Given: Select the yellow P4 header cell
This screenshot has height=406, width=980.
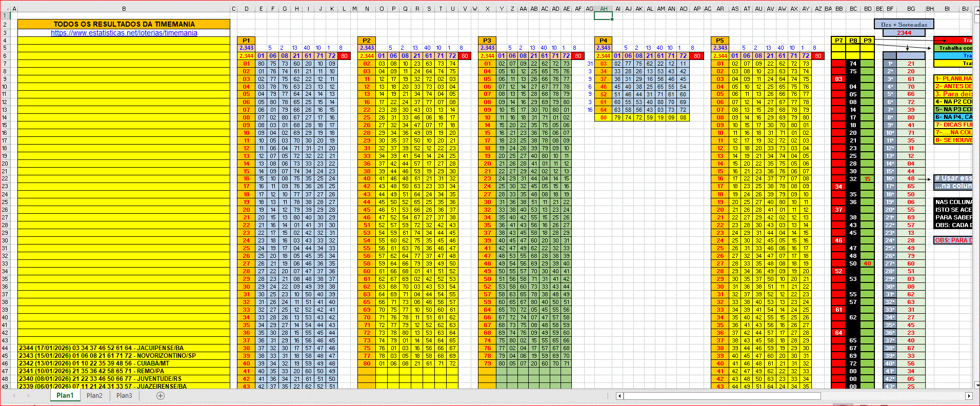Looking at the screenshot, I should tap(603, 40).
